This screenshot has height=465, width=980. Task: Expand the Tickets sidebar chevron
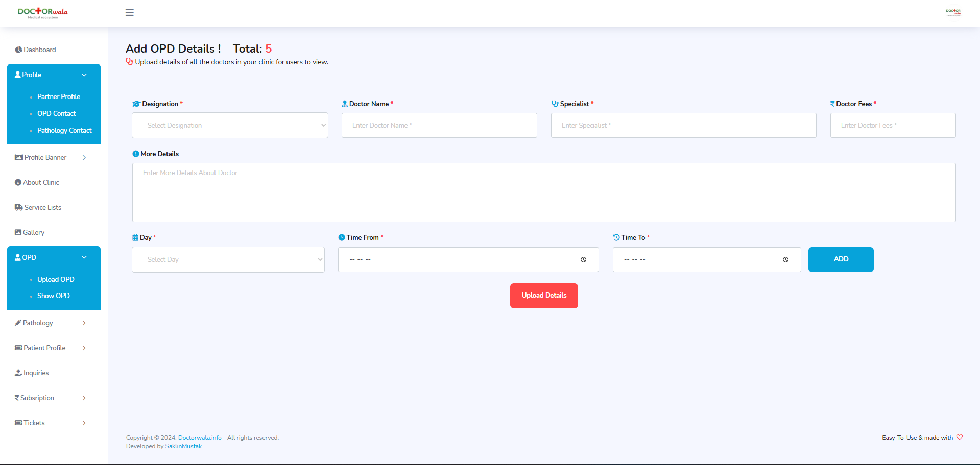pos(84,423)
